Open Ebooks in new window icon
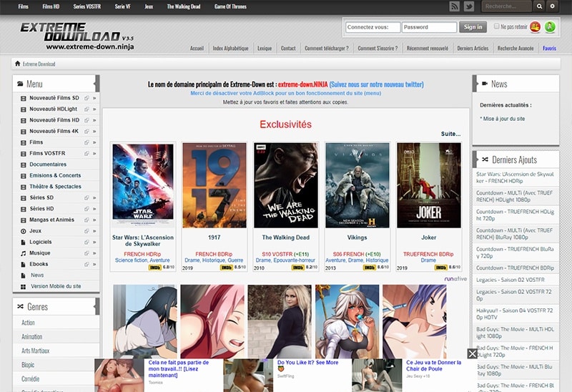This screenshot has height=392, width=572. pyautogui.click(x=87, y=264)
